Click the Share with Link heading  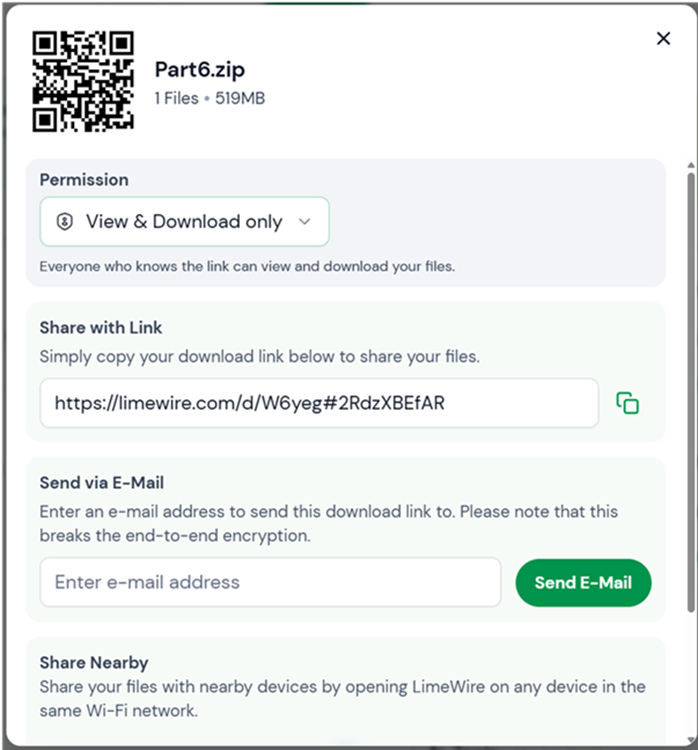101,328
